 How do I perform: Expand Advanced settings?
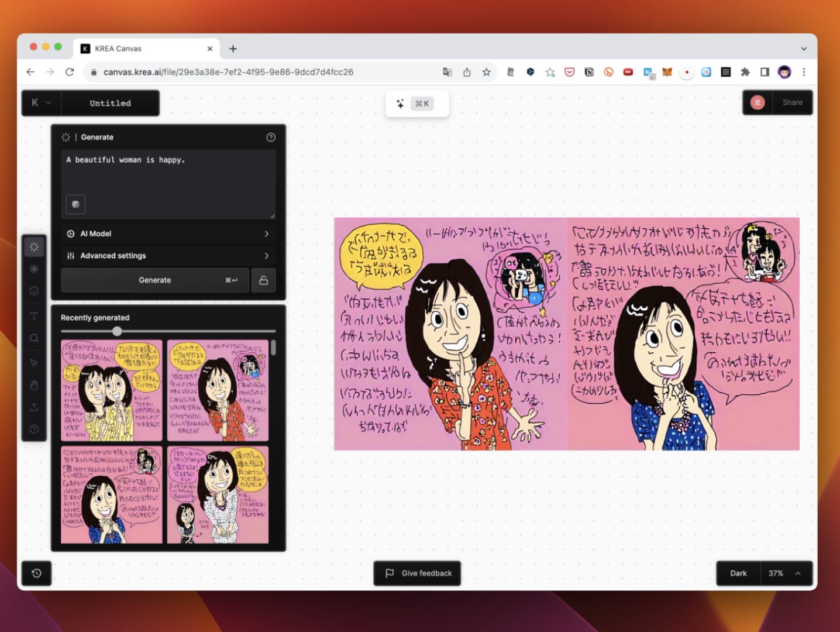168,256
